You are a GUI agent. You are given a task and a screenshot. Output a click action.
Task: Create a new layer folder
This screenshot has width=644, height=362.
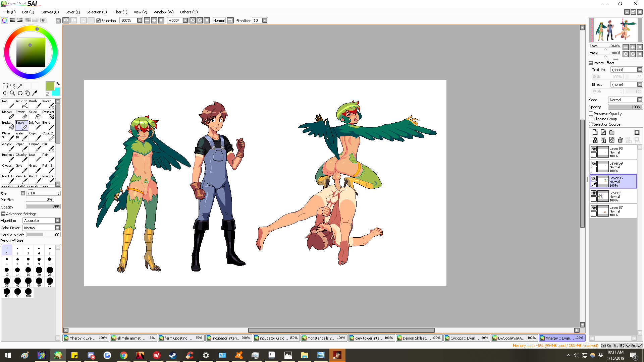pyautogui.click(x=612, y=132)
